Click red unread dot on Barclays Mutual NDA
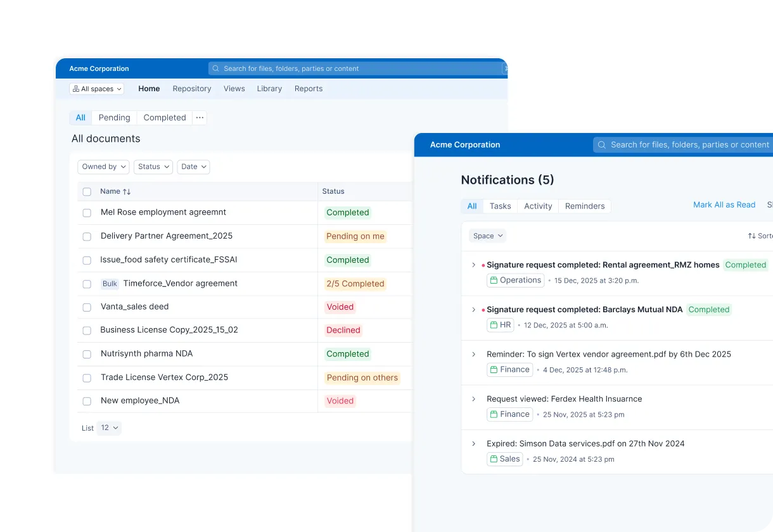The width and height of the screenshot is (773, 532). coord(483,310)
